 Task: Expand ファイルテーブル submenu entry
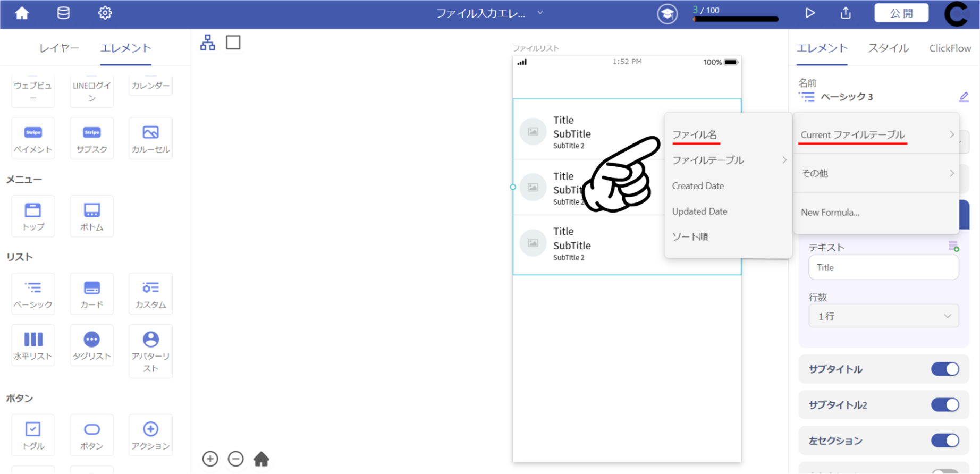728,160
